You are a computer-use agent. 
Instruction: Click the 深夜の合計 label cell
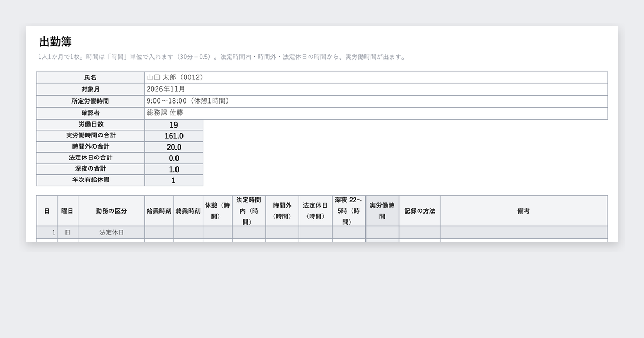click(x=91, y=170)
